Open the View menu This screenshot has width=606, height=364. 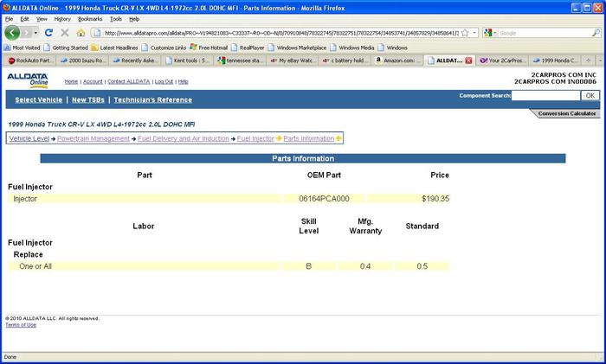coord(42,19)
